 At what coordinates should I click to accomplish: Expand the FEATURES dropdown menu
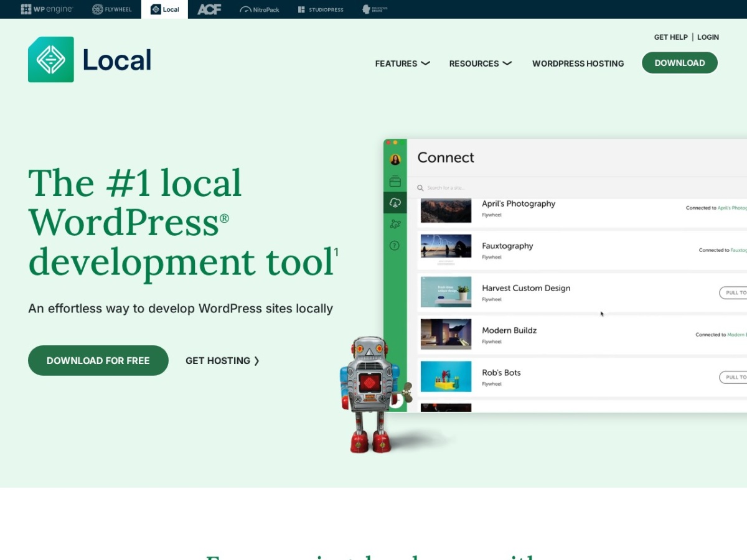point(402,63)
